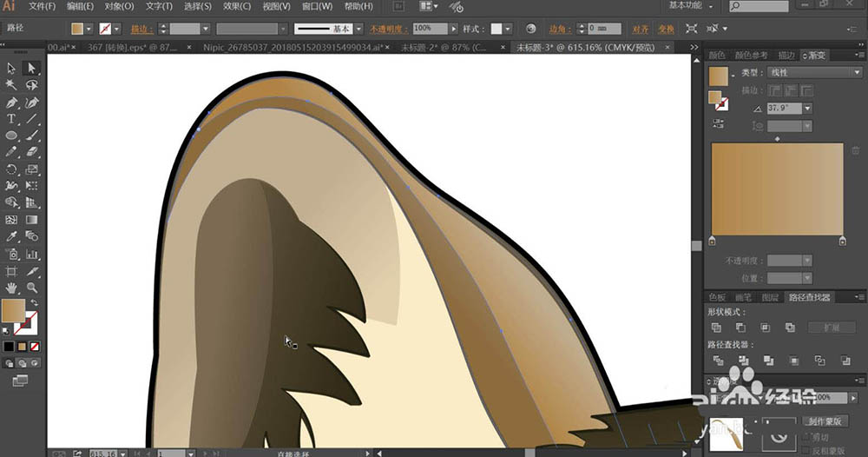Open 文件(F) menu
The height and width of the screenshot is (457, 868).
(x=42, y=7)
